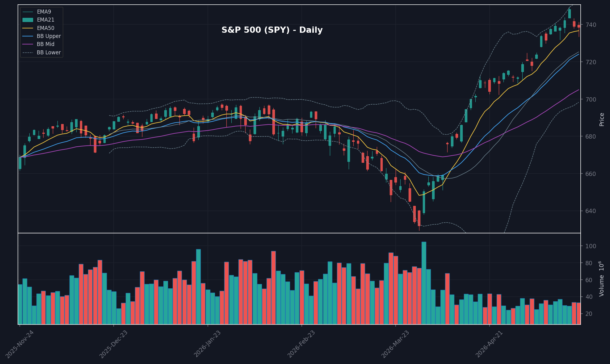The width and height of the screenshot is (610, 364).
Task: Click the BB Lower legend label
Action: (49, 52)
